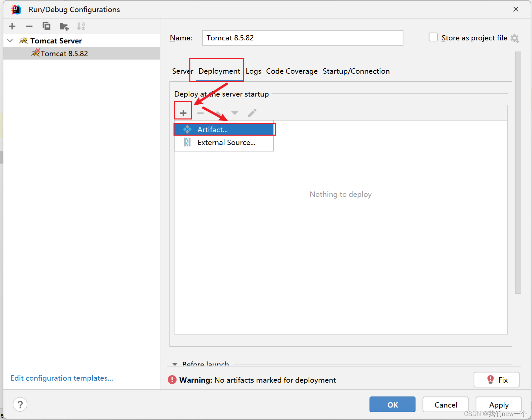Click the vertical scrollbar of the settings panel

tap(518, 173)
